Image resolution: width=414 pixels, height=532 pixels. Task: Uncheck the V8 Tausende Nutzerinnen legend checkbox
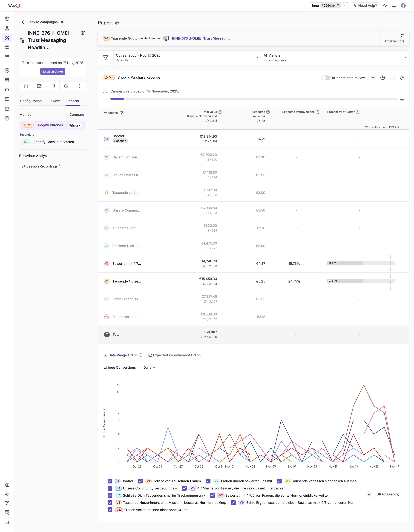(x=110, y=503)
